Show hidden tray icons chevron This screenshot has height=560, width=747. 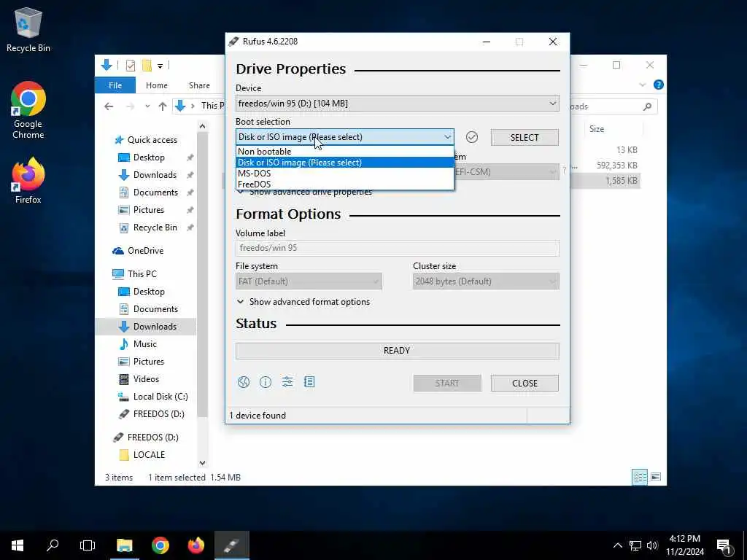click(617, 545)
